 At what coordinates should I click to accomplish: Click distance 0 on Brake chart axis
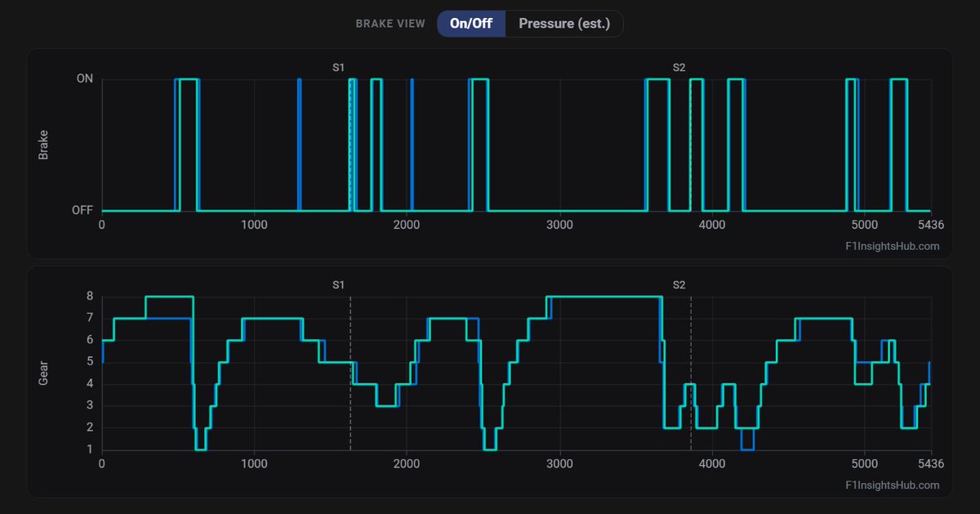(102, 224)
